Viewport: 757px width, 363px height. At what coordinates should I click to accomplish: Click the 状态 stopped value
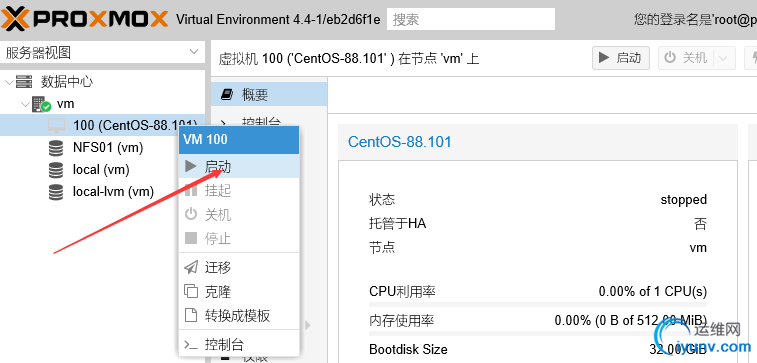[684, 200]
